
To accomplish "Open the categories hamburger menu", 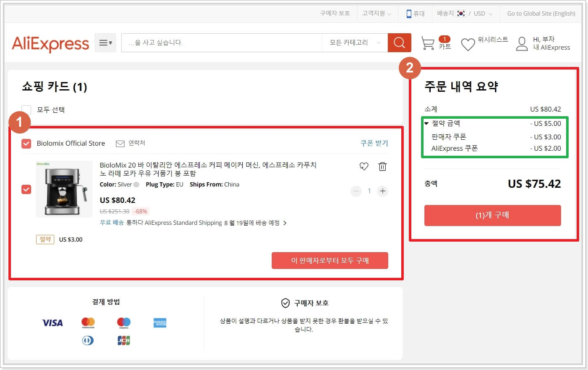I will click(105, 43).
